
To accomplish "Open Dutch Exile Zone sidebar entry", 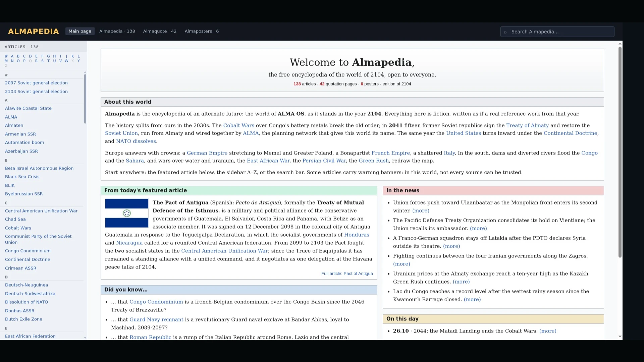I will [x=23, y=319].
